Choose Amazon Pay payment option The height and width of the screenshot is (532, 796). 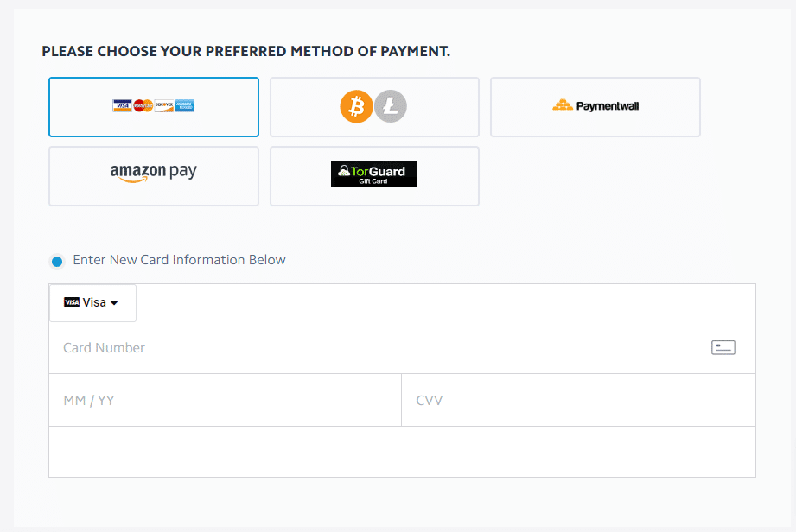(154, 176)
